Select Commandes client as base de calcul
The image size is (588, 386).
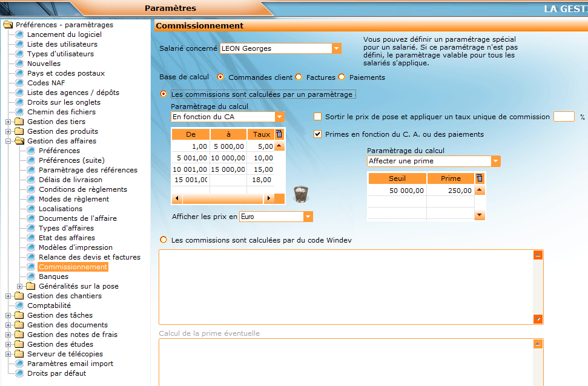220,77
